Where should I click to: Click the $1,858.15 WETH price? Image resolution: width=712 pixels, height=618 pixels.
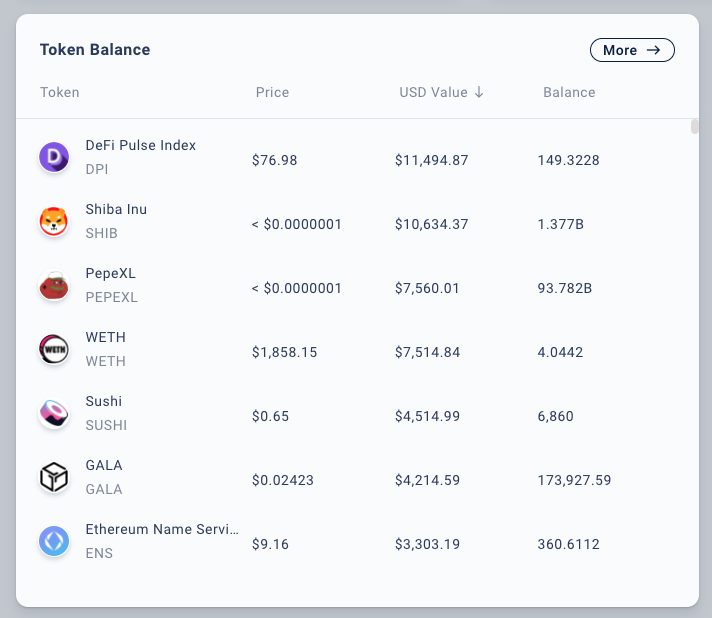point(284,352)
